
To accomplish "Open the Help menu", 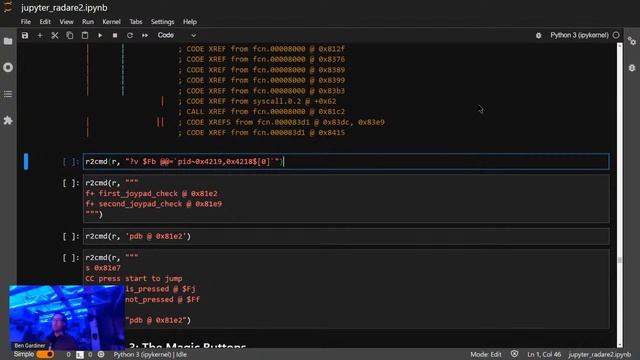I will click(x=190, y=22).
